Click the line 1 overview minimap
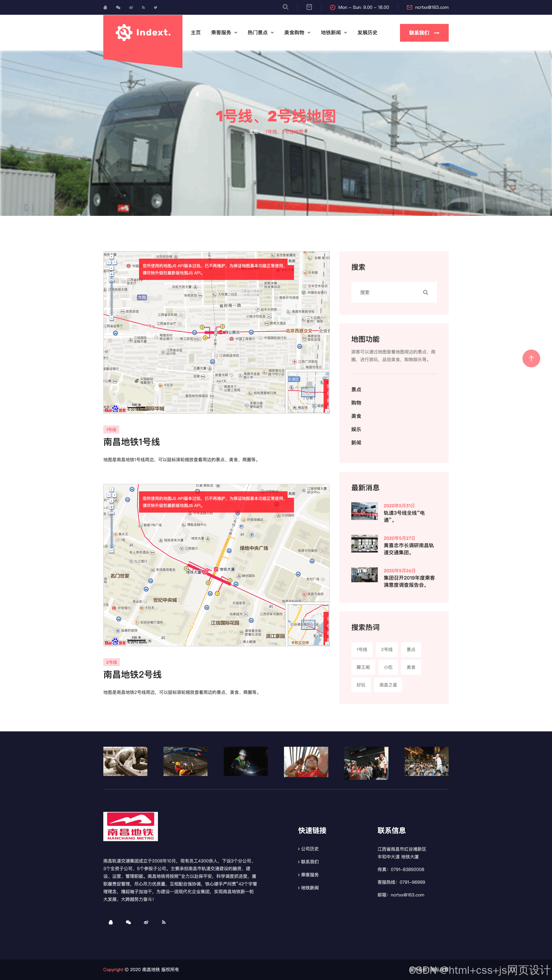 coord(308,392)
